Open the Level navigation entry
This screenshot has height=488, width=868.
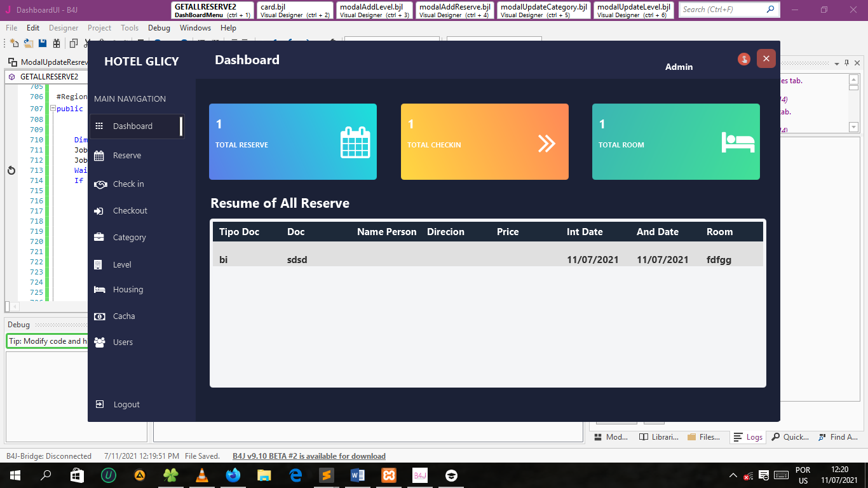pos(122,265)
